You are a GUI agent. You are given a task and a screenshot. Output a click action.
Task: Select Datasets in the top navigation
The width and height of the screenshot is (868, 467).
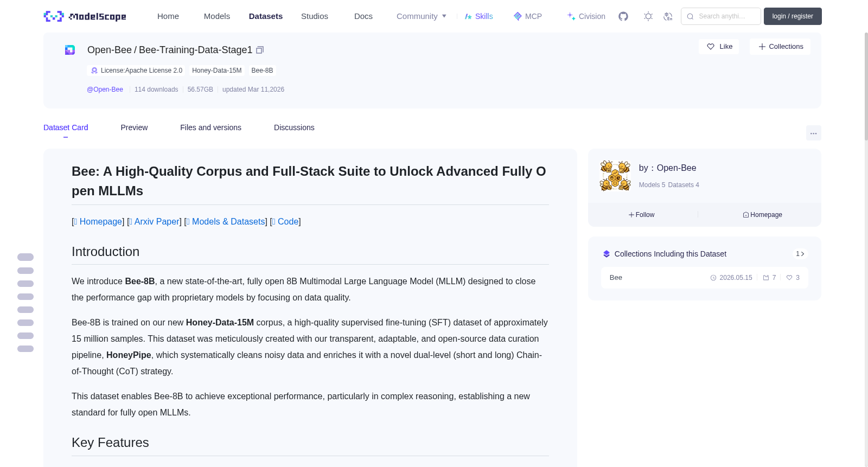tap(266, 16)
